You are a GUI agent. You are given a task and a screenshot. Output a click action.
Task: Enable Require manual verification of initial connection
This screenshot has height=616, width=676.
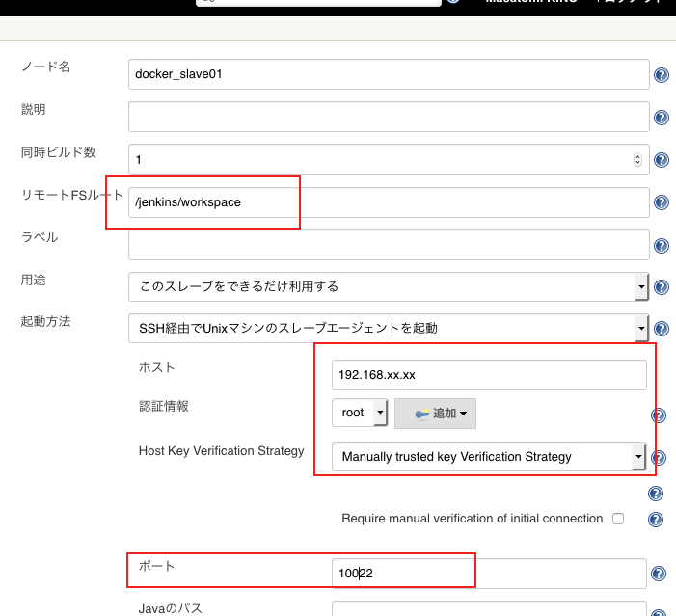[x=618, y=519]
